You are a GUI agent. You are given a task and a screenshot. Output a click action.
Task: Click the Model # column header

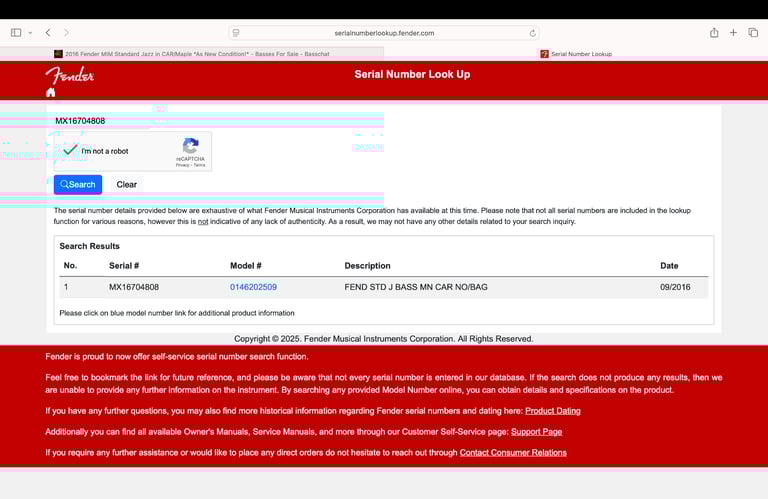[x=245, y=265]
